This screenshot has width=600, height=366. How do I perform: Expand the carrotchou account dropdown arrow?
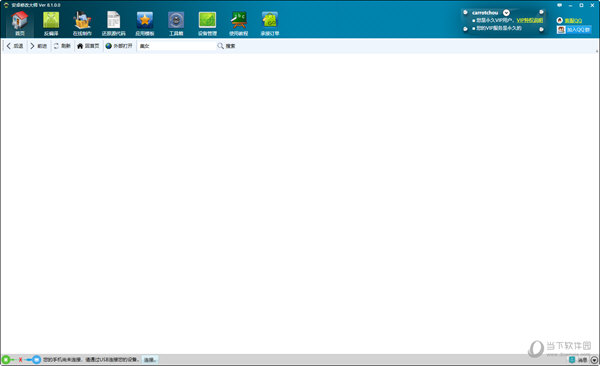506,13
